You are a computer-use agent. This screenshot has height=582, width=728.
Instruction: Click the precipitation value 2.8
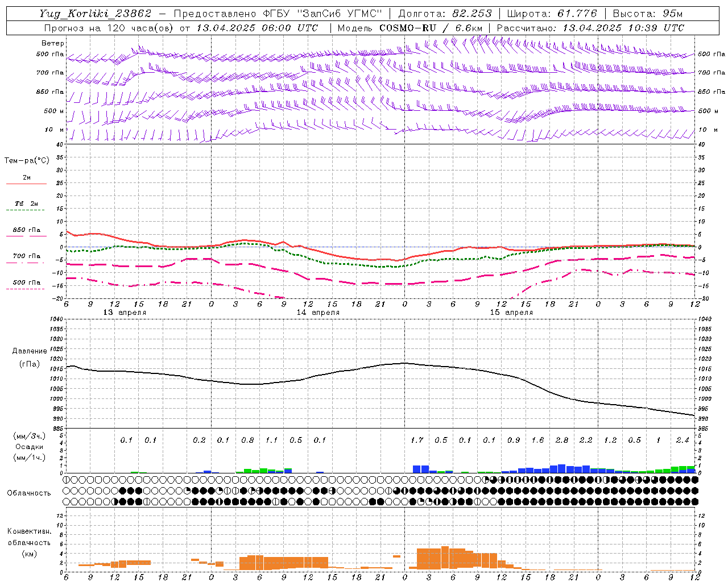562,440
